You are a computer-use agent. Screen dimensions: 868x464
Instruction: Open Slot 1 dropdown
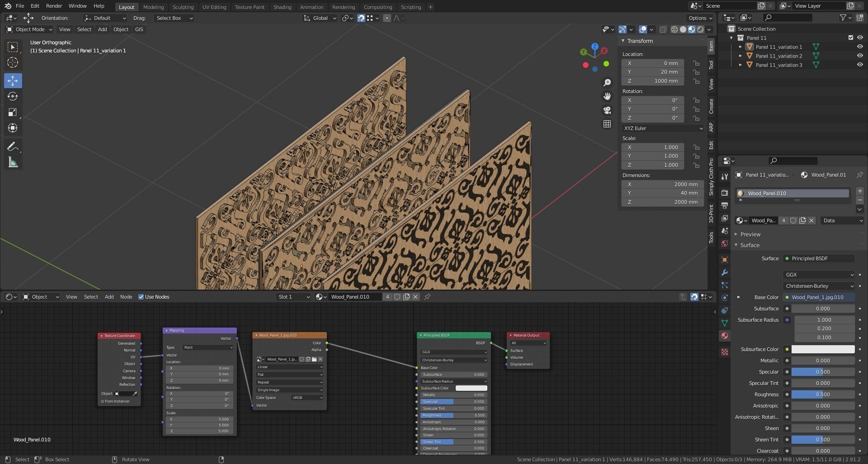pos(294,297)
